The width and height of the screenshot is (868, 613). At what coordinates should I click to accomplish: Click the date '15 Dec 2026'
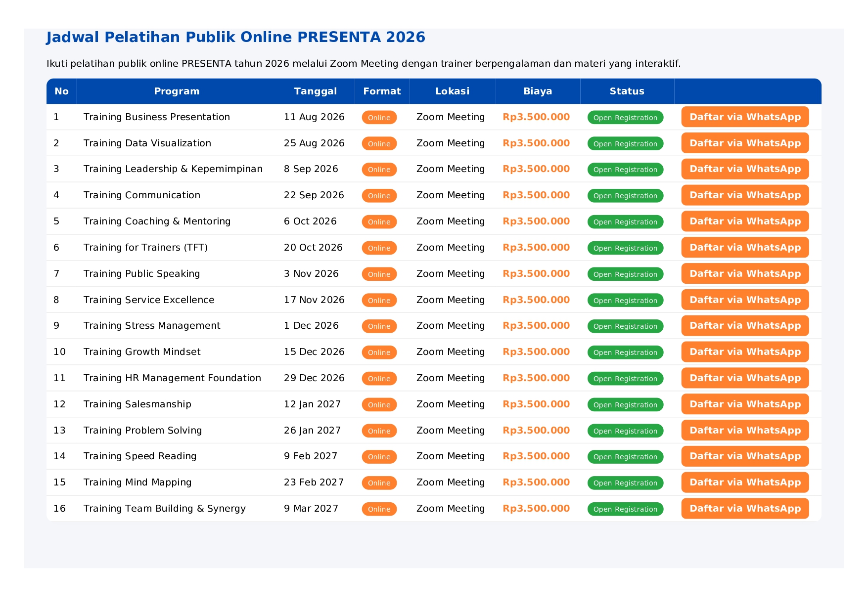[314, 352]
